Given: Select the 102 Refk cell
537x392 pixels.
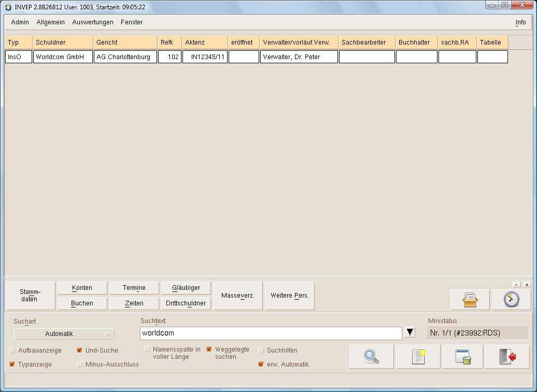Looking at the screenshot, I should [169, 57].
